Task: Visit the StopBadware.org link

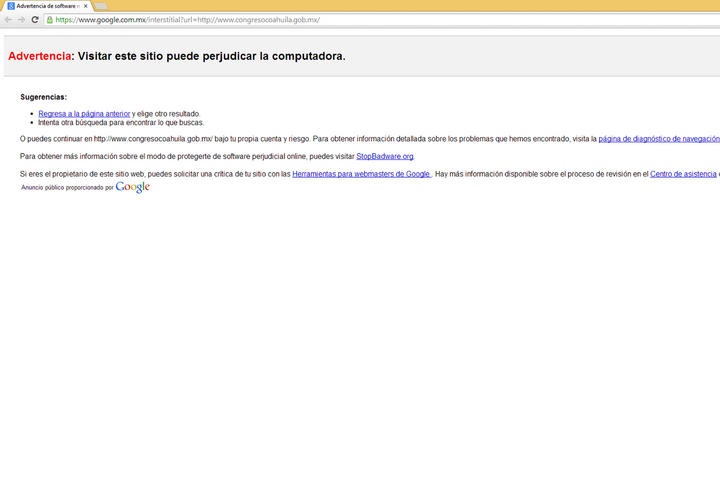Action: pyautogui.click(x=385, y=157)
